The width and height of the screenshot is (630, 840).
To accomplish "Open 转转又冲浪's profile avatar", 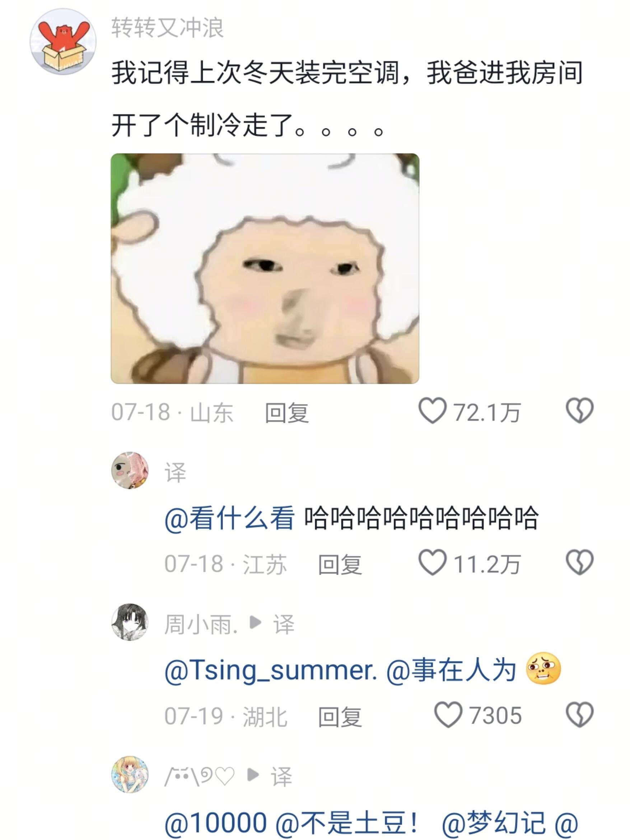I will point(63,41).
